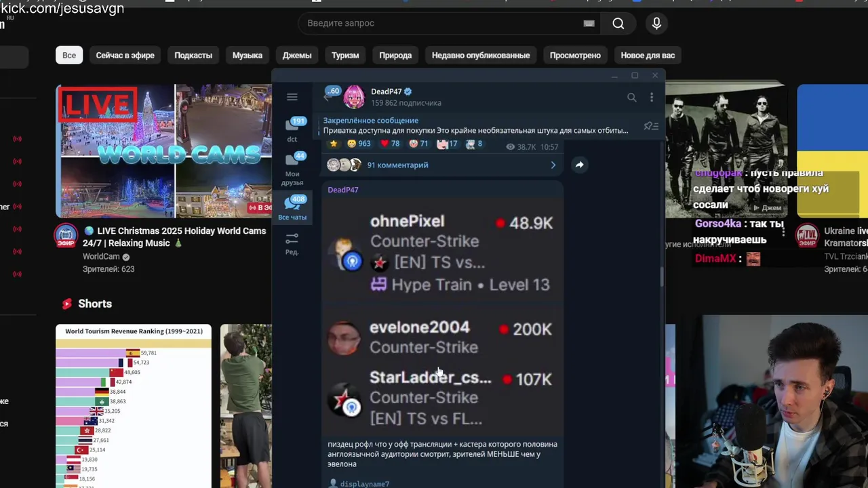Image resolution: width=868 pixels, height=488 pixels.
Task: Select the Мои друзья chat folder
Action: click(x=292, y=169)
